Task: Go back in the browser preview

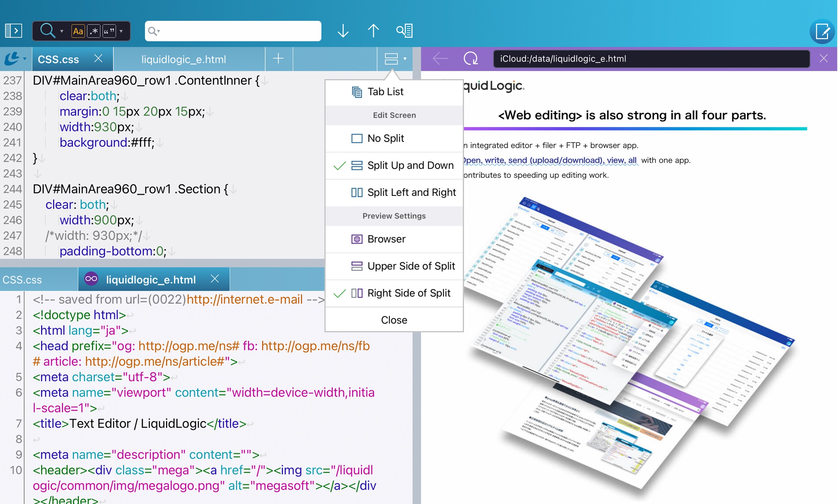Action: (439, 58)
